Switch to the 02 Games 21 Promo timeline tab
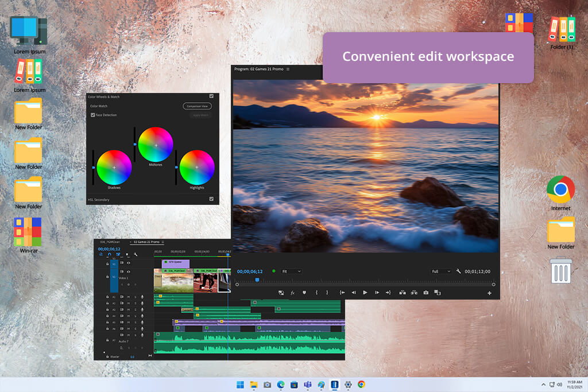This screenshot has height=392, width=588. point(146,242)
